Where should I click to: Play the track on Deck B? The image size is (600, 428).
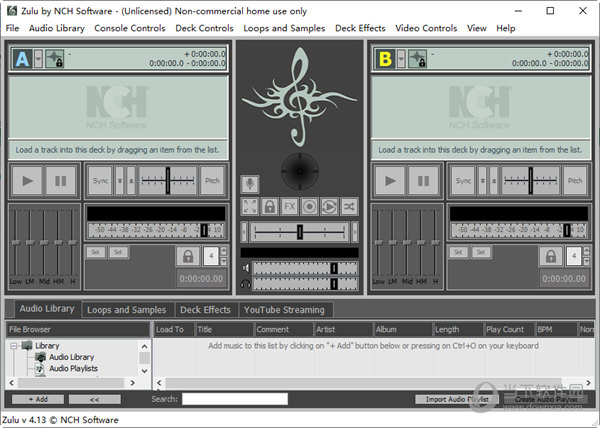(390, 181)
